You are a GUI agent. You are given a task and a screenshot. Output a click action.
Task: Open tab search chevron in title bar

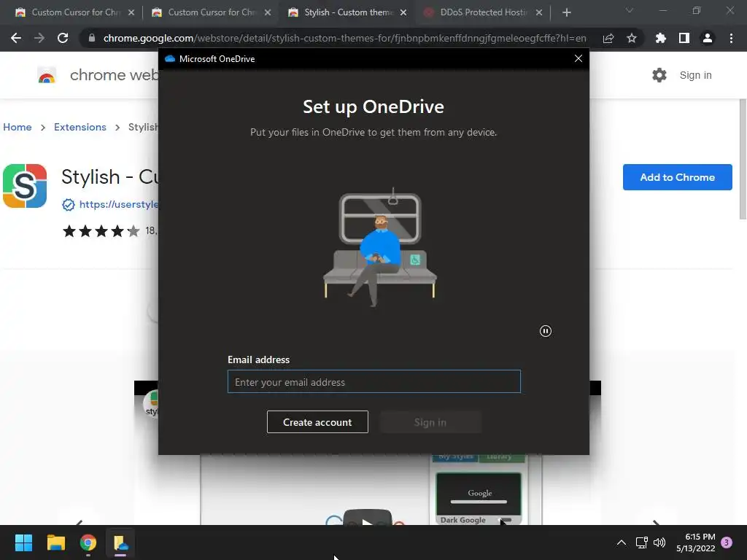[x=630, y=10]
